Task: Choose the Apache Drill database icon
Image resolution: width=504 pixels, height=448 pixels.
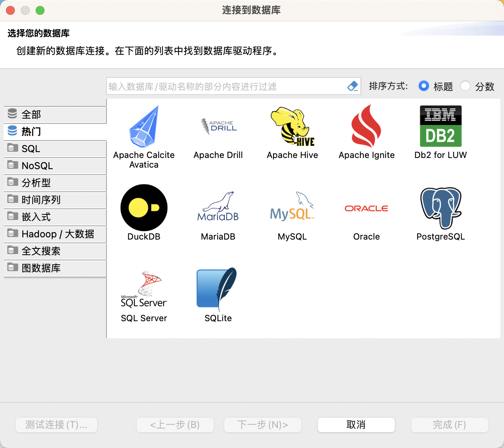Action: 219,126
